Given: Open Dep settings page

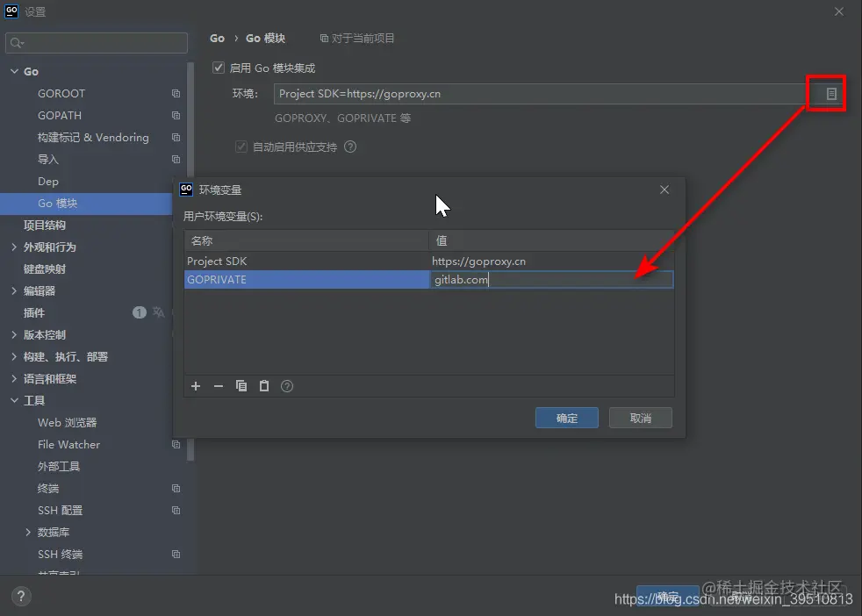Looking at the screenshot, I should pyautogui.click(x=47, y=182).
